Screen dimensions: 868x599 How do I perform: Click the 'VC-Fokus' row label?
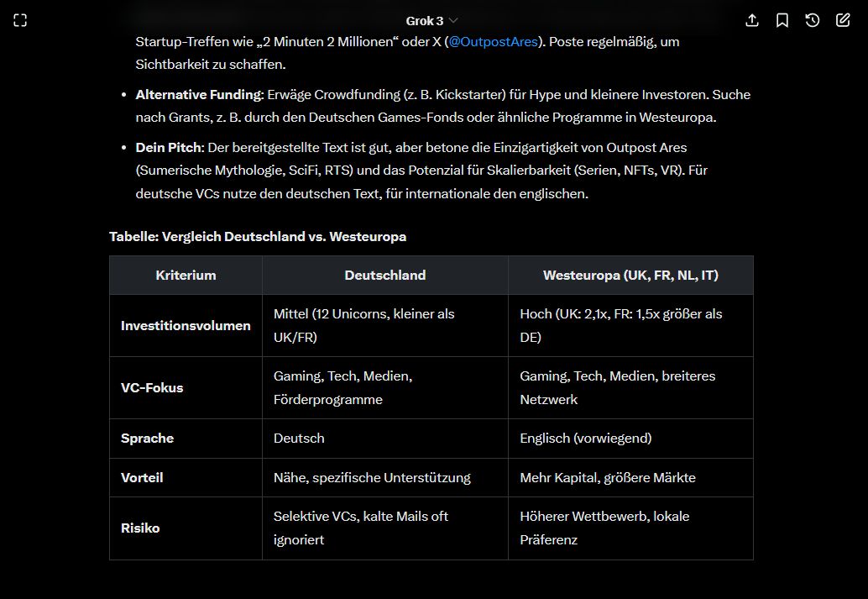coord(186,387)
